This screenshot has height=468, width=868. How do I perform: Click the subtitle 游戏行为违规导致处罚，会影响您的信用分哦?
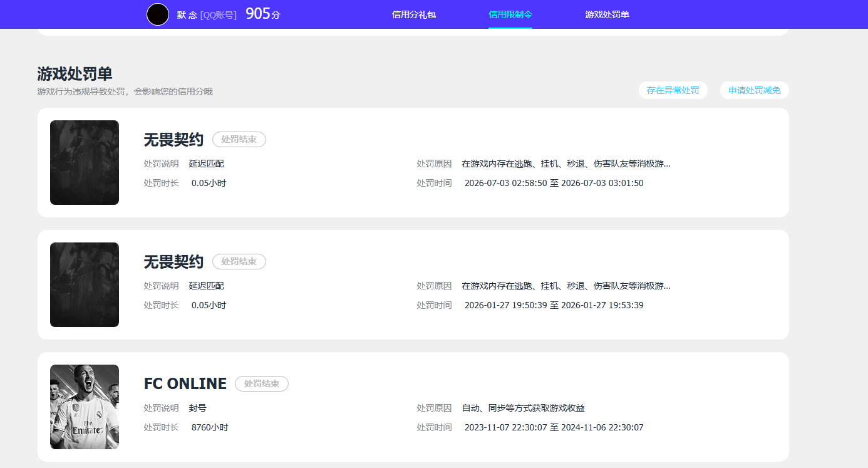click(x=125, y=91)
